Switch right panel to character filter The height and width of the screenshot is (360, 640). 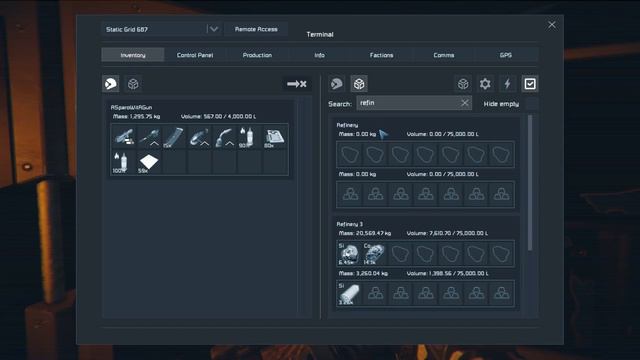click(x=337, y=84)
